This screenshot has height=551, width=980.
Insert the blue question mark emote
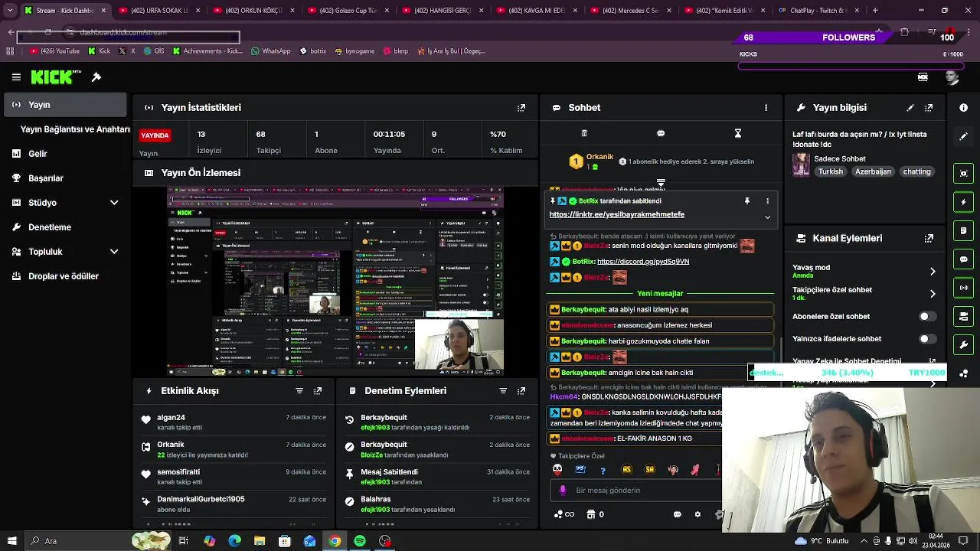point(603,470)
